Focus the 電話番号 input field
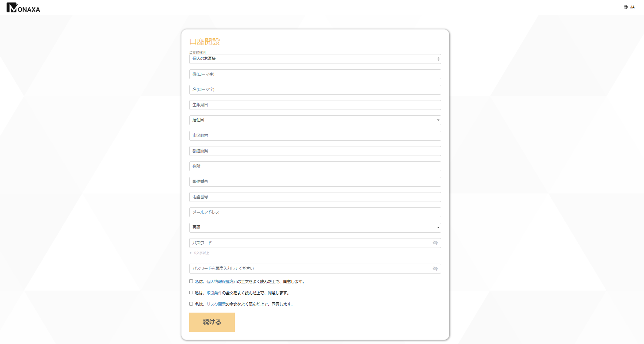Screen dimensions: 644x344 point(315,197)
